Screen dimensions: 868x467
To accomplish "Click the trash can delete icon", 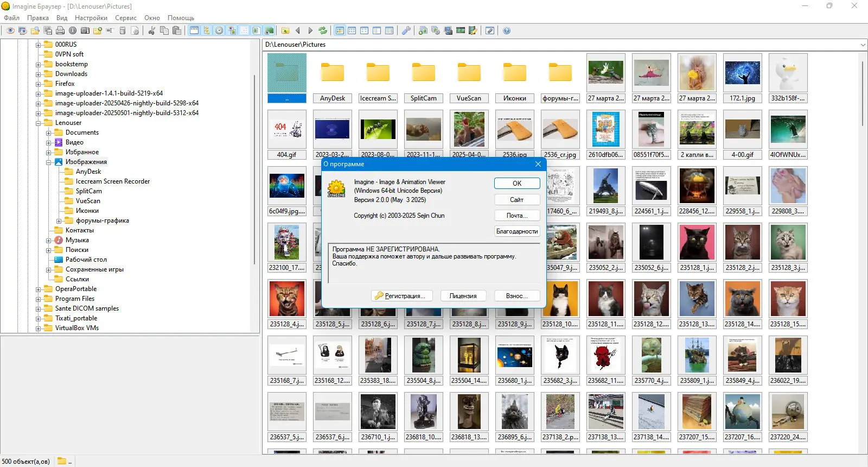I will [123, 31].
